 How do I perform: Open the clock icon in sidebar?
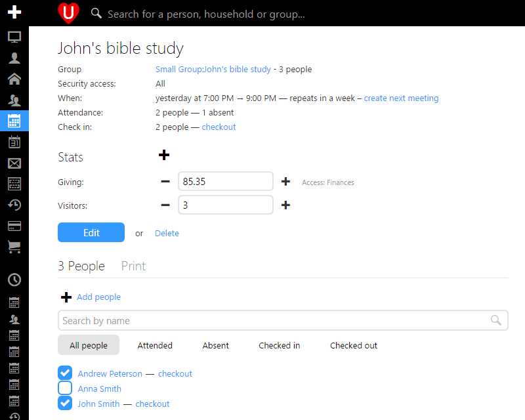click(x=14, y=280)
